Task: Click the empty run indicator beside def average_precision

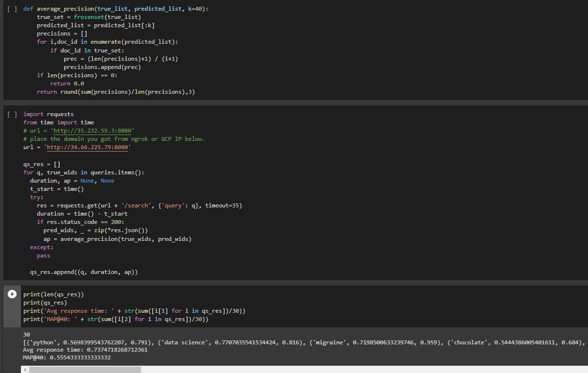Action: click(12, 8)
